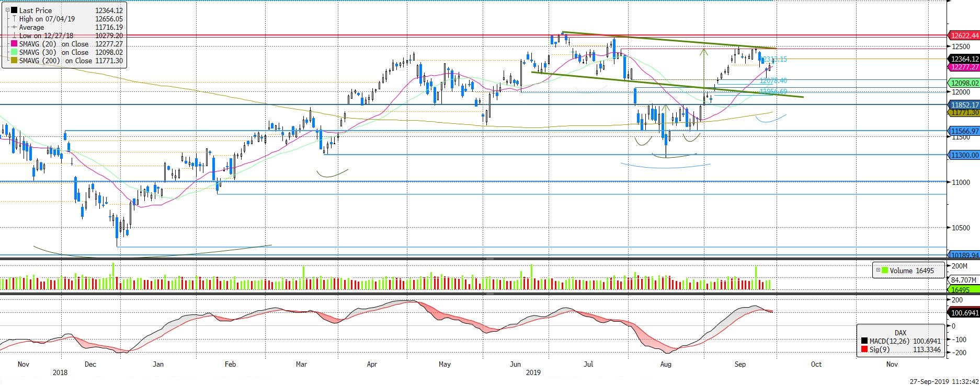The image size is (980, 386).
Task: Click the 2018 year label on time axis
Action: (x=60, y=372)
